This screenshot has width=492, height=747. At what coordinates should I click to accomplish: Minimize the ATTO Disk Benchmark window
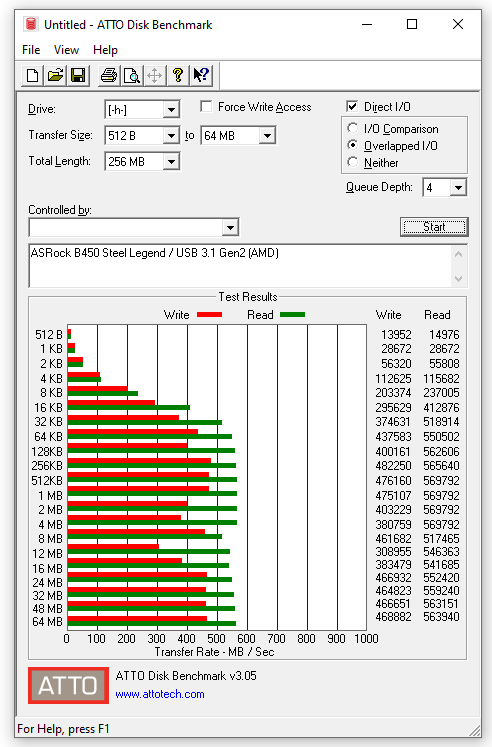(x=367, y=24)
